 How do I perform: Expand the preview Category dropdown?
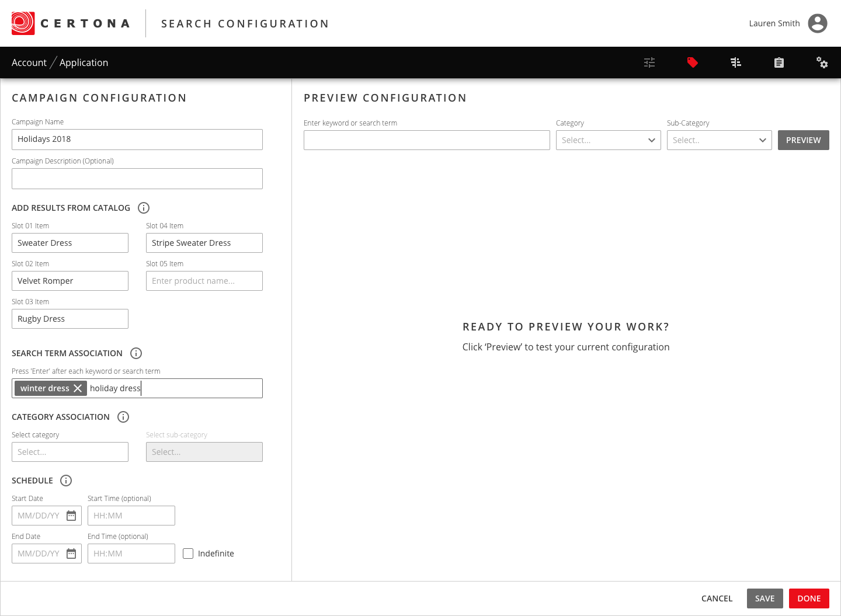pyautogui.click(x=609, y=140)
